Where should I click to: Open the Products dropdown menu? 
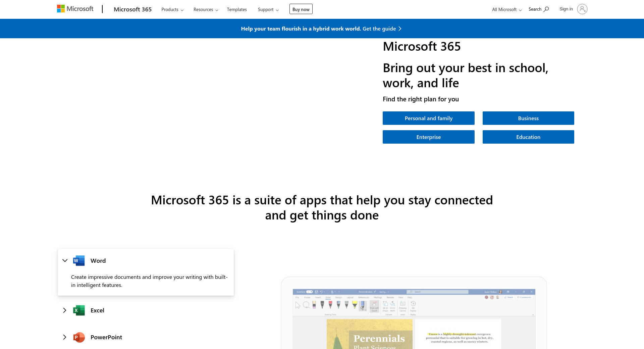(x=172, y=9)
